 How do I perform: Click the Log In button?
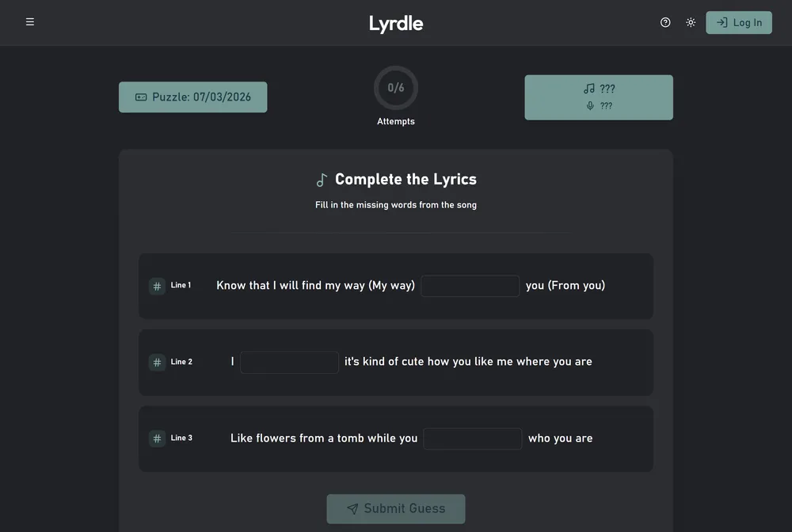tap(738, 23)
